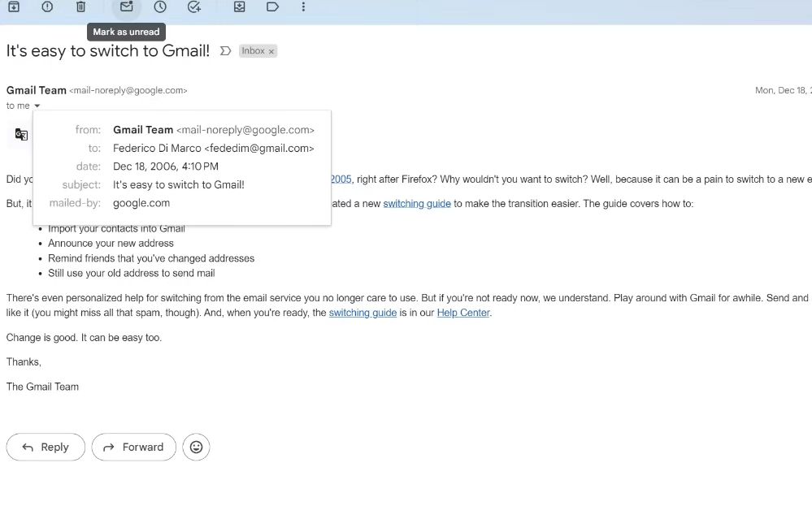Screen dimensions: 812x506
Task: Click the recipient "Federico Di Marco <fededim@gmail.com>"
Action: pyautogui.click(x=213, y=148)
